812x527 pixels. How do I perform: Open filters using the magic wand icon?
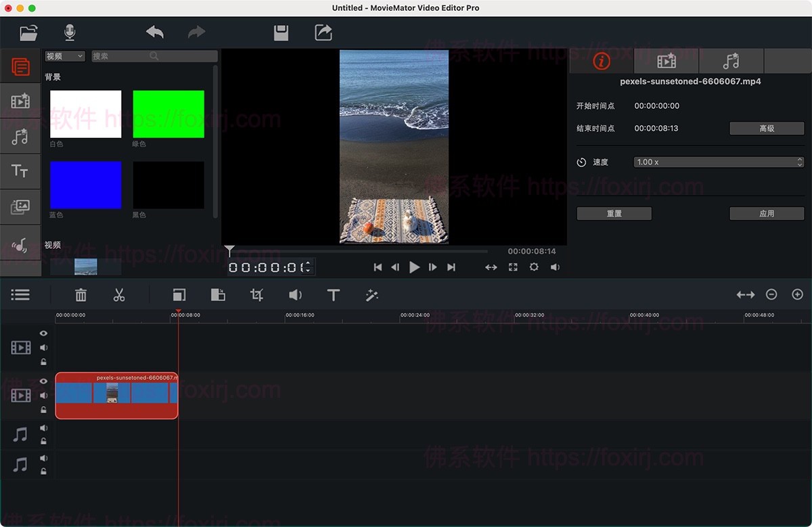click(371, 295)
